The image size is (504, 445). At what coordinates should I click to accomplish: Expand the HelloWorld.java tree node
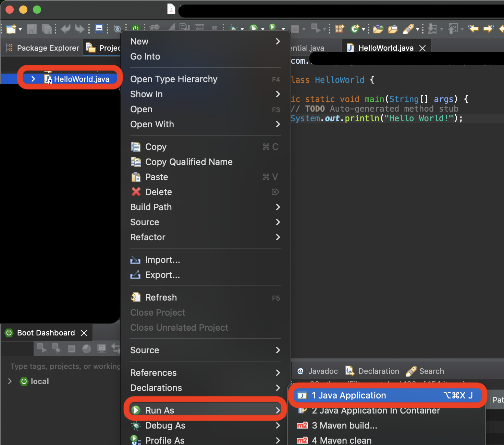[x=33, y=79]
